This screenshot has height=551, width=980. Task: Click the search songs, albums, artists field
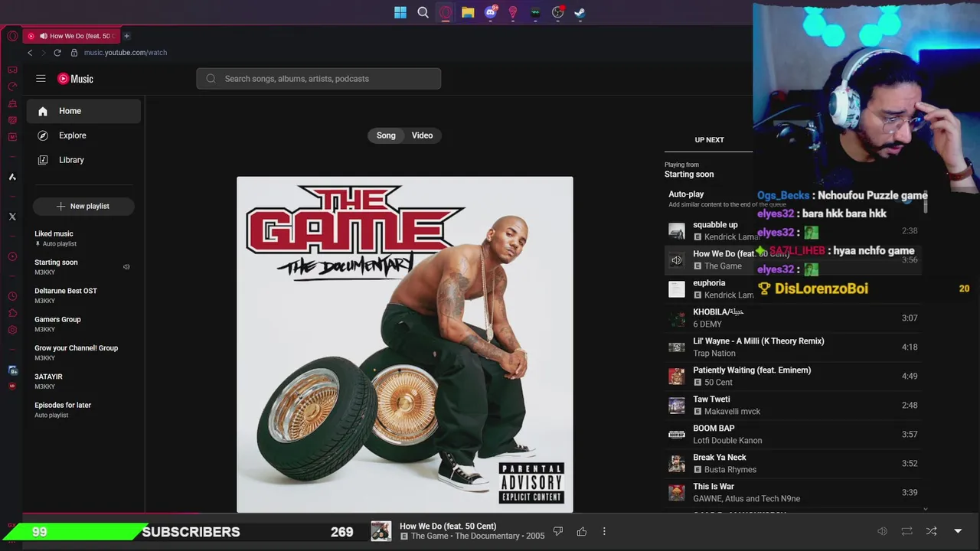(x=318, y=79)
